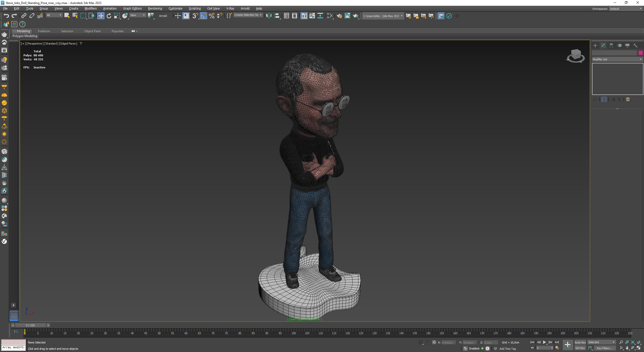Click the Align tool icon

point(277,16)
